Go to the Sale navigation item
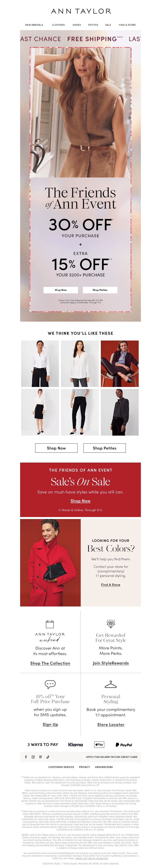 108,25
